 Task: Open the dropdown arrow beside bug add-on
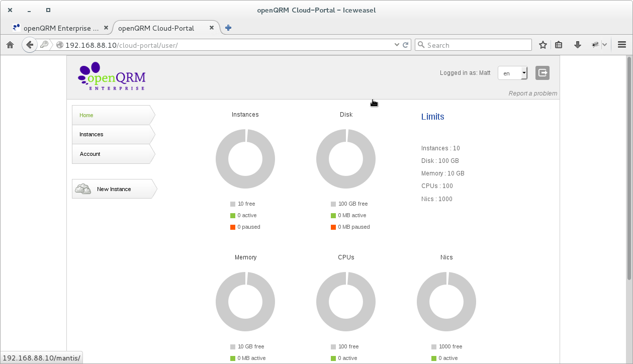click(x=605, y=45)
